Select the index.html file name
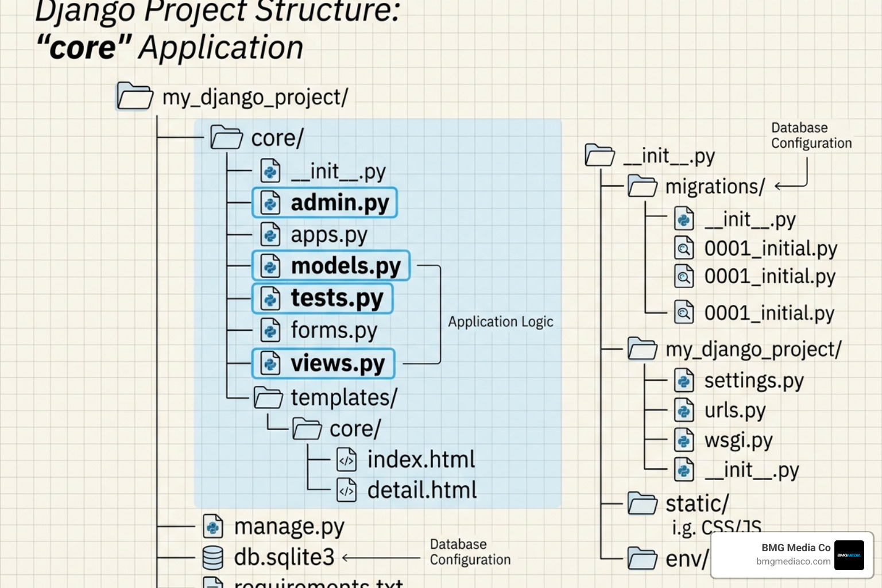Viewport: 882px width, 588px height. click(x=421, y=459)
